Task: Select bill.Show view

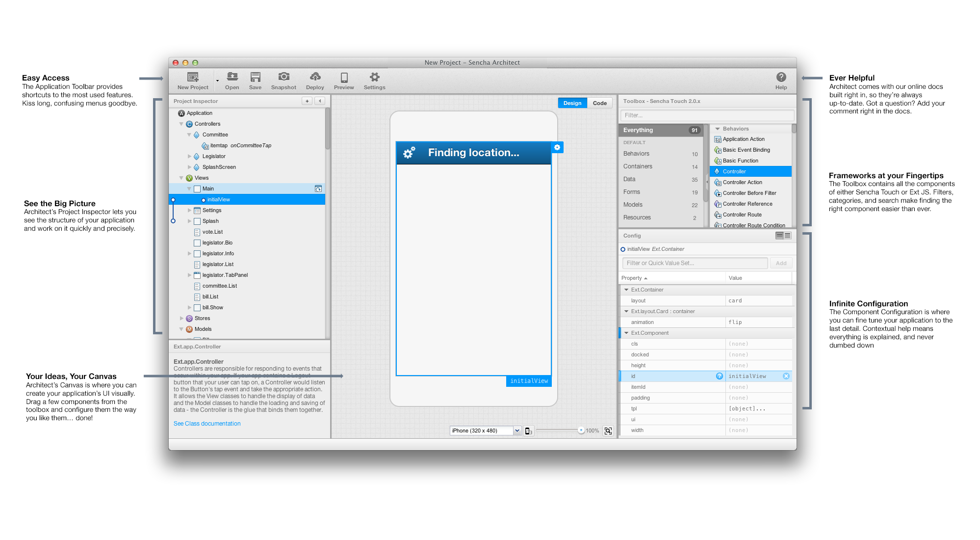Action: 212,308
